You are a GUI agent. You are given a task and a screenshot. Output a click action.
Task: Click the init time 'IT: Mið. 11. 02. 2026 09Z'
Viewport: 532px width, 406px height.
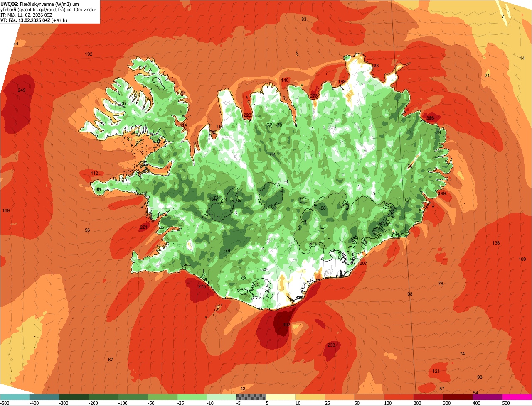[26, 15]
